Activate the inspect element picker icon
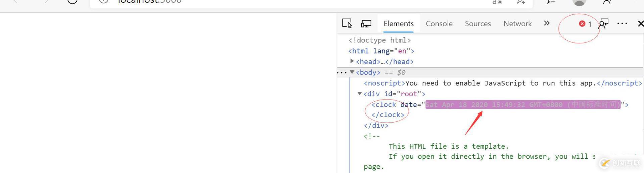The height and width of the screenshot is (173, 644). click(x=347, y=23)
